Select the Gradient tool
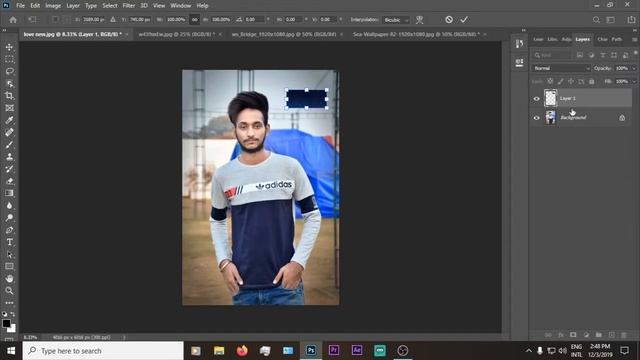The width and height of the screenshot is (640, 360). (9, 193)
